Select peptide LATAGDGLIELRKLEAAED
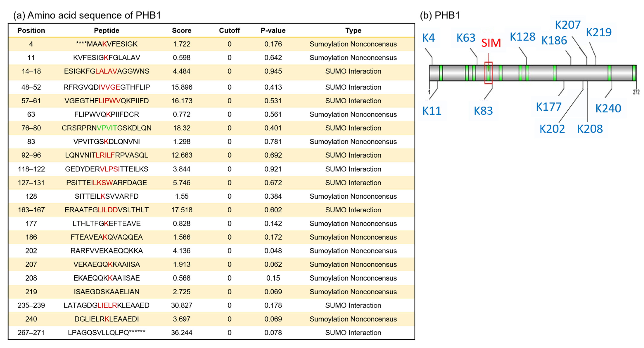This screenshot has height=348, width=644. 107,305
